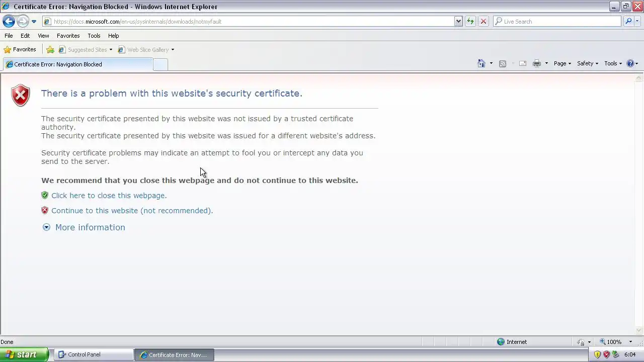Expand More information section

(x=90, y=227)
